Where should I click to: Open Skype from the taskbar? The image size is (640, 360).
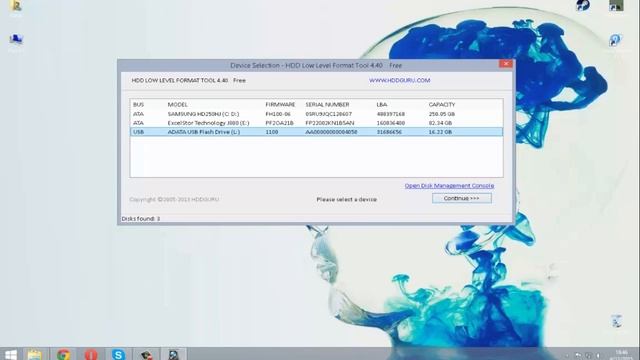(x=118, y=354)
